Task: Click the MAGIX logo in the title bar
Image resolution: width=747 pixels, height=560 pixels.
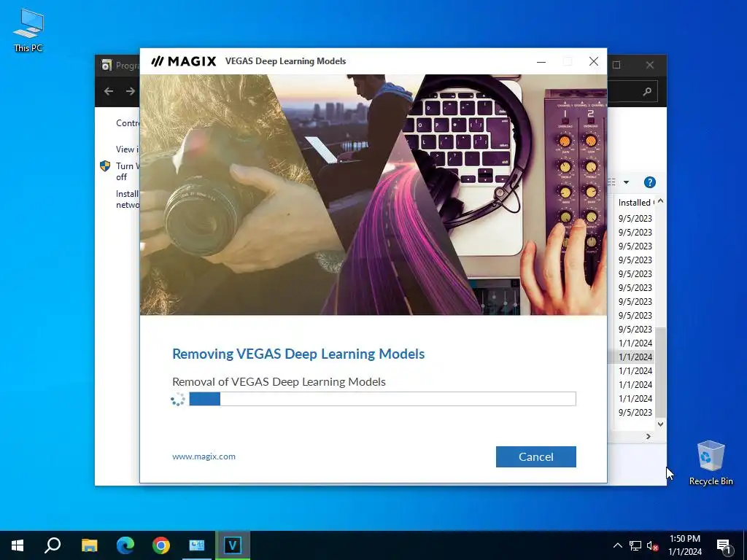Action: pos(183,61)
